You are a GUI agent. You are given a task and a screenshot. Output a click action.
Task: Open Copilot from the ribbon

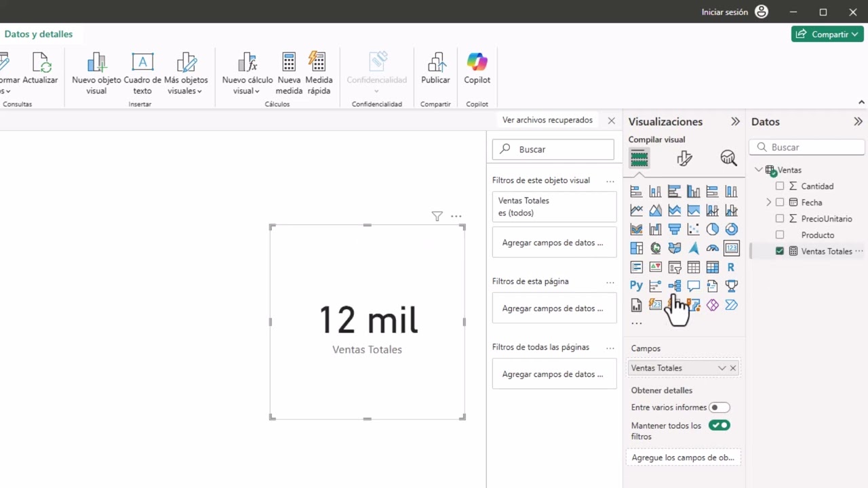(477, 68)
